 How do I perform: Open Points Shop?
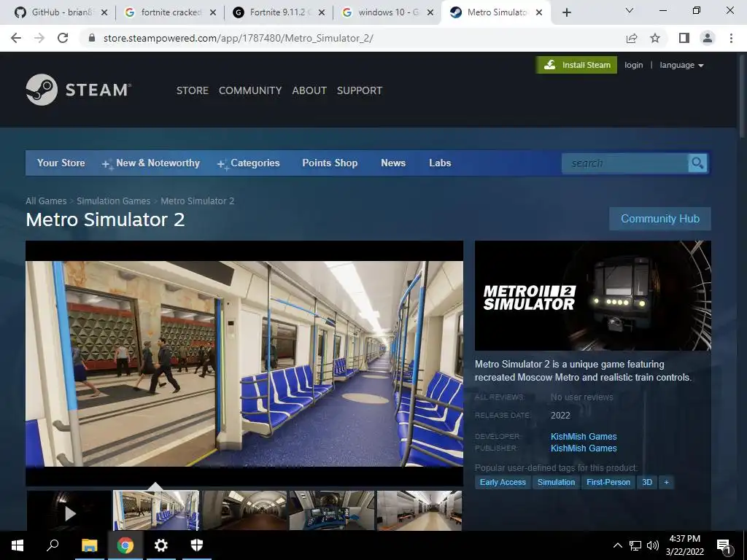tap(330, 163)
